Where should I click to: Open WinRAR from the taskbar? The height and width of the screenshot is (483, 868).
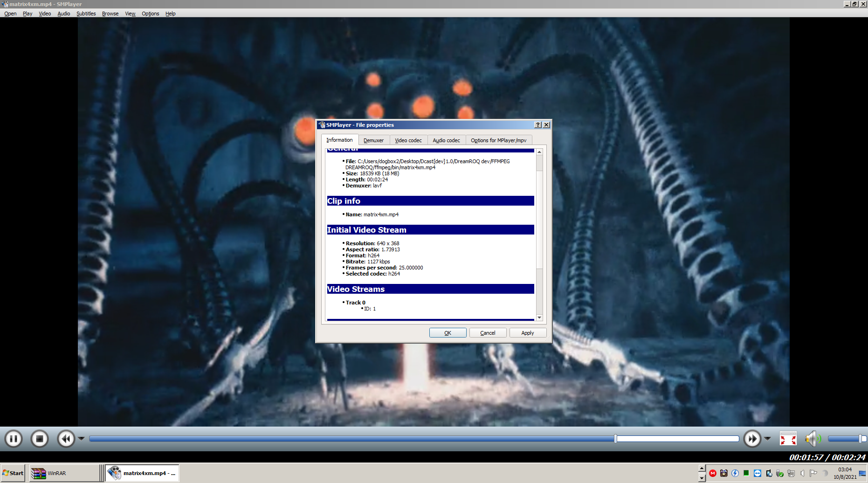[64, 473]
